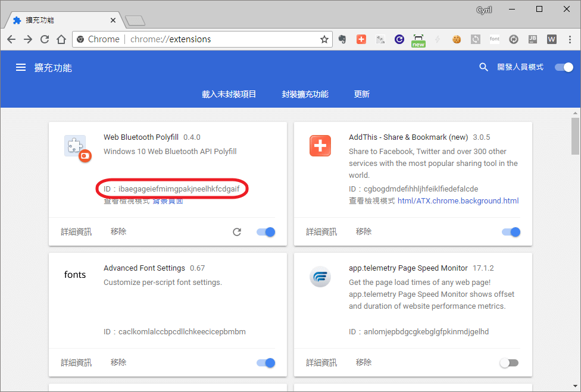Click the W extension toolbar icon

point(552,39)
